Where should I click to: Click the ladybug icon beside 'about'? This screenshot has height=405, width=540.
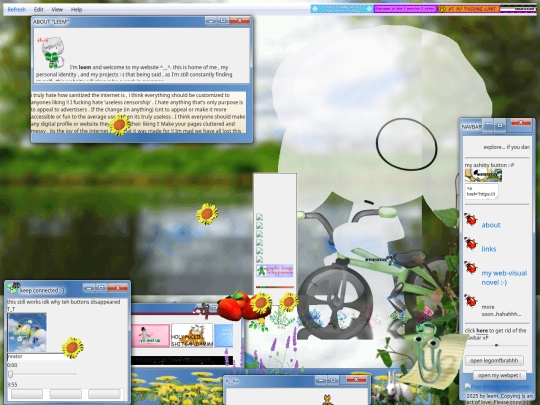(470, 219)
